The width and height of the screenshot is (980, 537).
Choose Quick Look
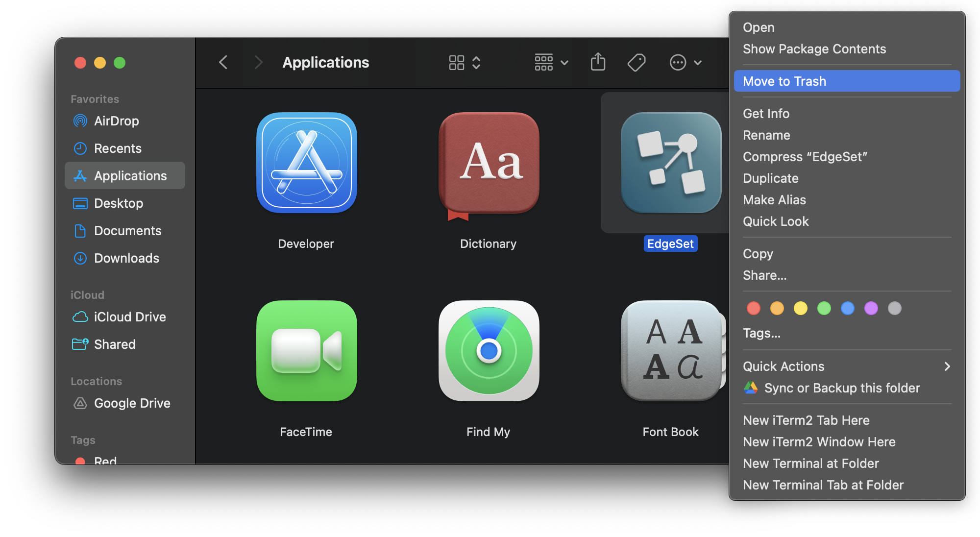[847, 221]
